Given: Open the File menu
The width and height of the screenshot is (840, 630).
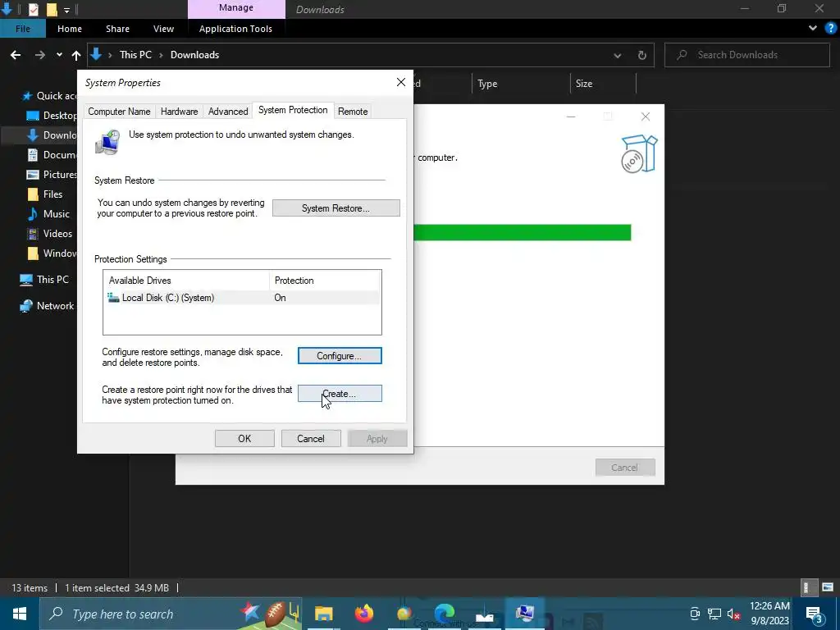Looking at the screenshot, I should point(22,29).
